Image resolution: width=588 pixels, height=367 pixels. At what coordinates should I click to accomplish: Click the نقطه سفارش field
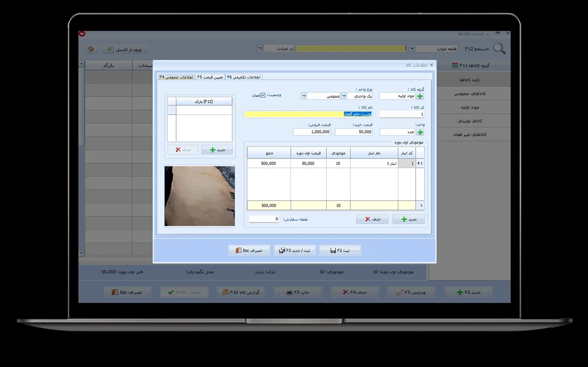[x=264, y=219]
